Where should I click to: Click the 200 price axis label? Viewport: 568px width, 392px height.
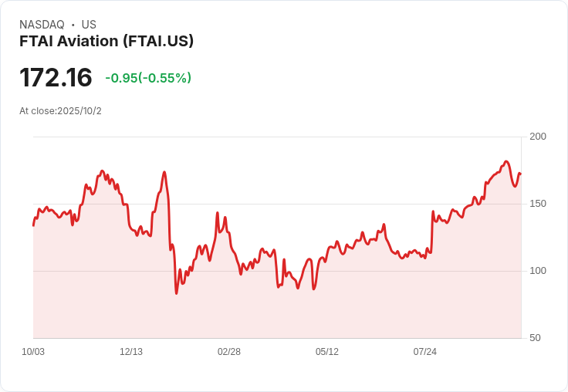click(538, 137)
